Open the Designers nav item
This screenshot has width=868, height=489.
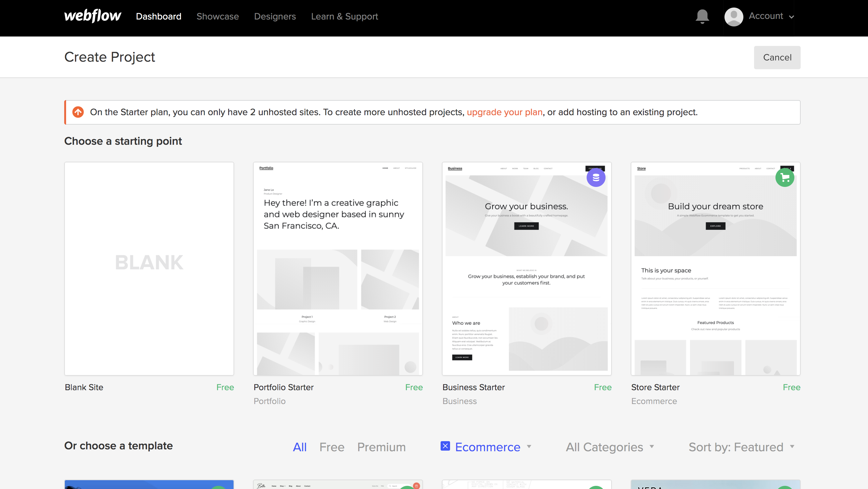(x=275, y=16)
